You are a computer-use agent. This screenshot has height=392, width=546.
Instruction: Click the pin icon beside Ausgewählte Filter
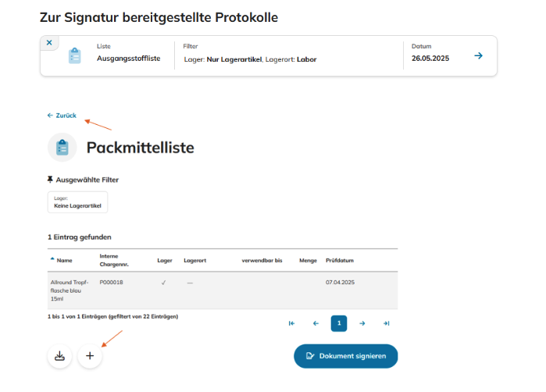point(51,180)
